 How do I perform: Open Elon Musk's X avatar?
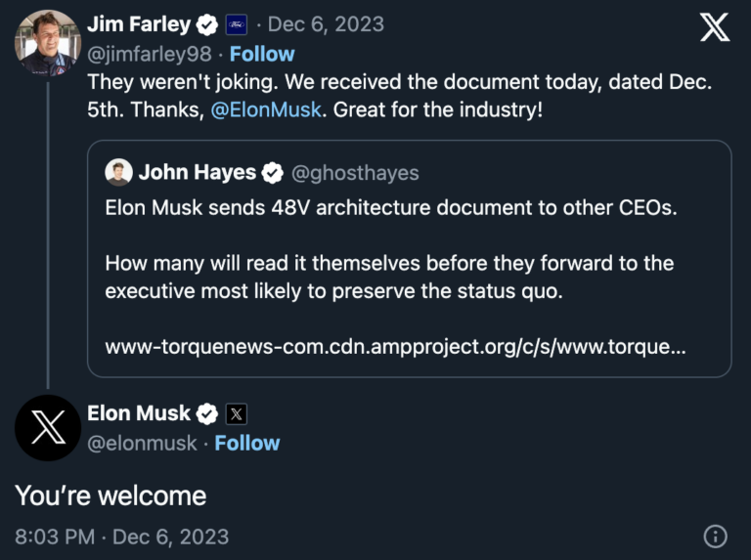point(48,428)
